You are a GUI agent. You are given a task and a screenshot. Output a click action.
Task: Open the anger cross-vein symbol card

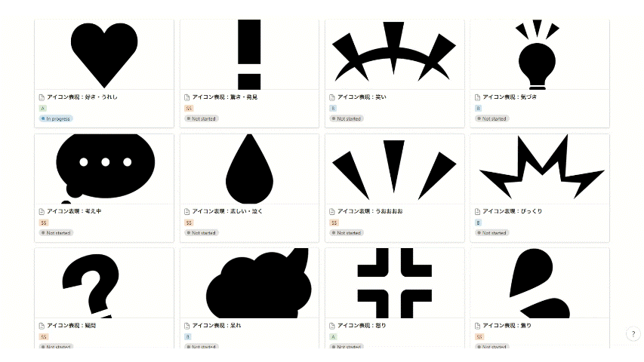(x=395, y=283)
